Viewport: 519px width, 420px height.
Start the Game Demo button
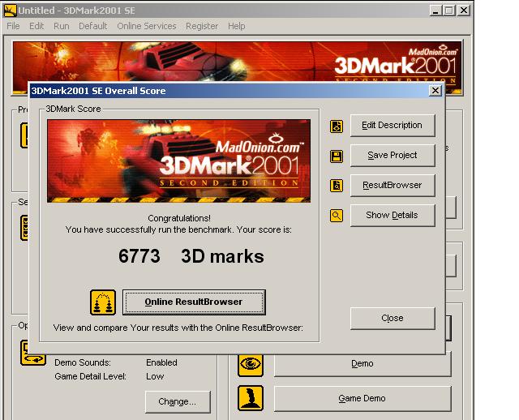362,398
